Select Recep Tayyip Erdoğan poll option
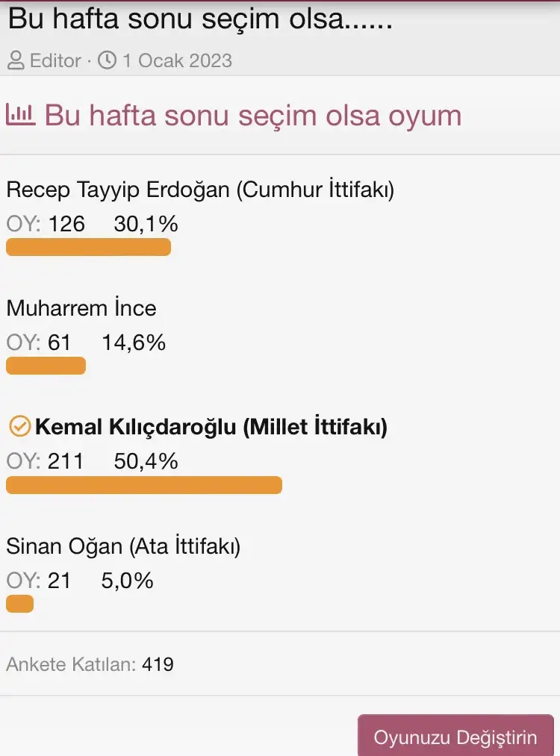The image size is (560, 756). pyautogui.click(x=200, y=190)
